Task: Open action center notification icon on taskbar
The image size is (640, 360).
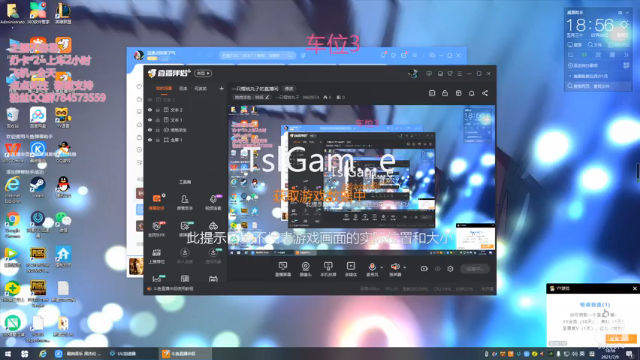Action: click(631, 354)
